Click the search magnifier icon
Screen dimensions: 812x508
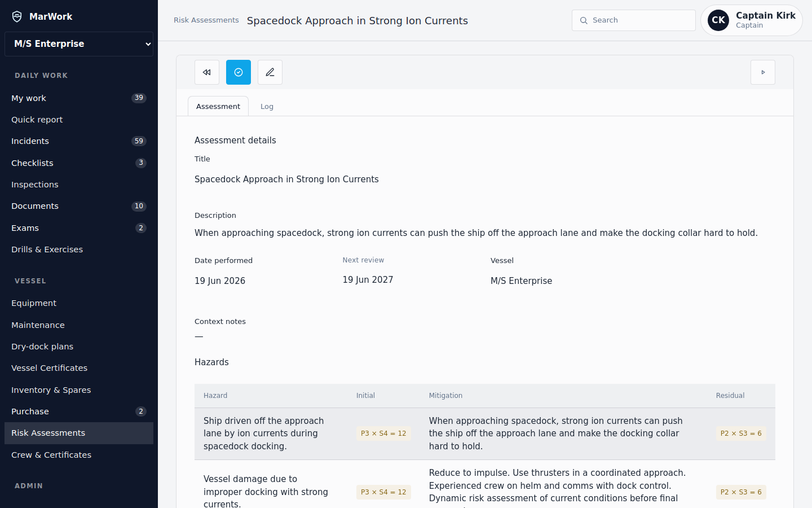(x=584, y=20)
